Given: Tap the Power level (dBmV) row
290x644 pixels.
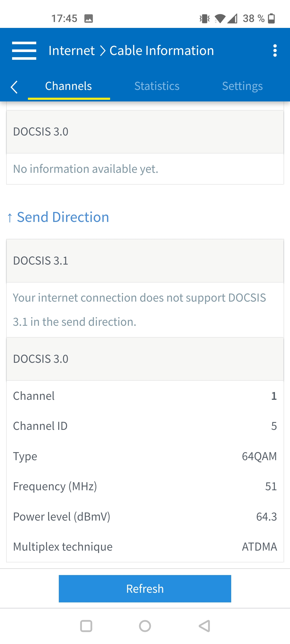Looking at the screenshot, I should pyautogui.click(x=145, y=517).
